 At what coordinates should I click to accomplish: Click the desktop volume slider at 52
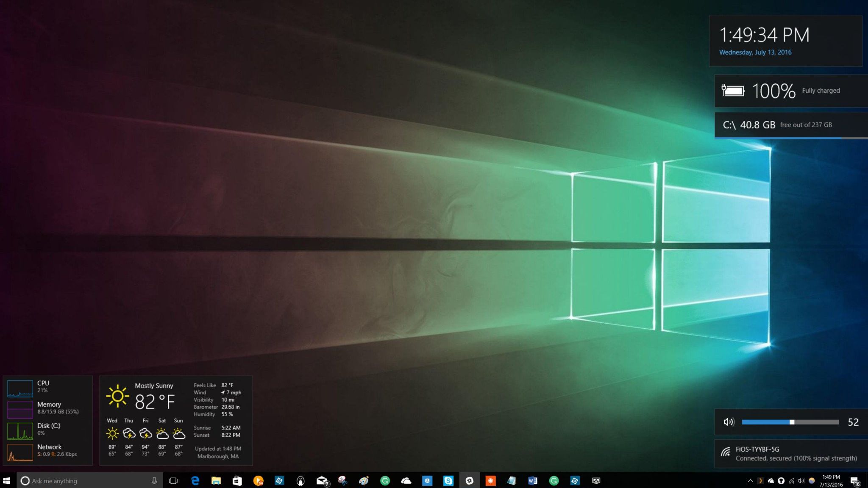click(x=791, y=422)
